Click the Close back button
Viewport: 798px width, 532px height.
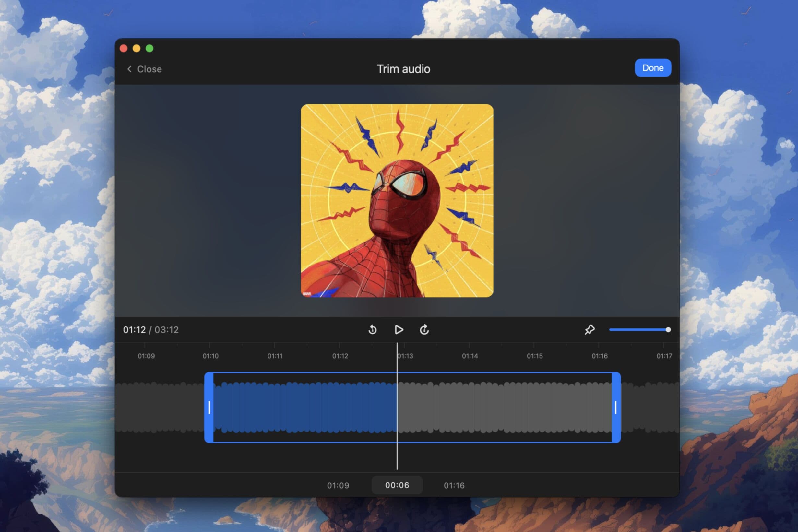(x=144, y=69)
